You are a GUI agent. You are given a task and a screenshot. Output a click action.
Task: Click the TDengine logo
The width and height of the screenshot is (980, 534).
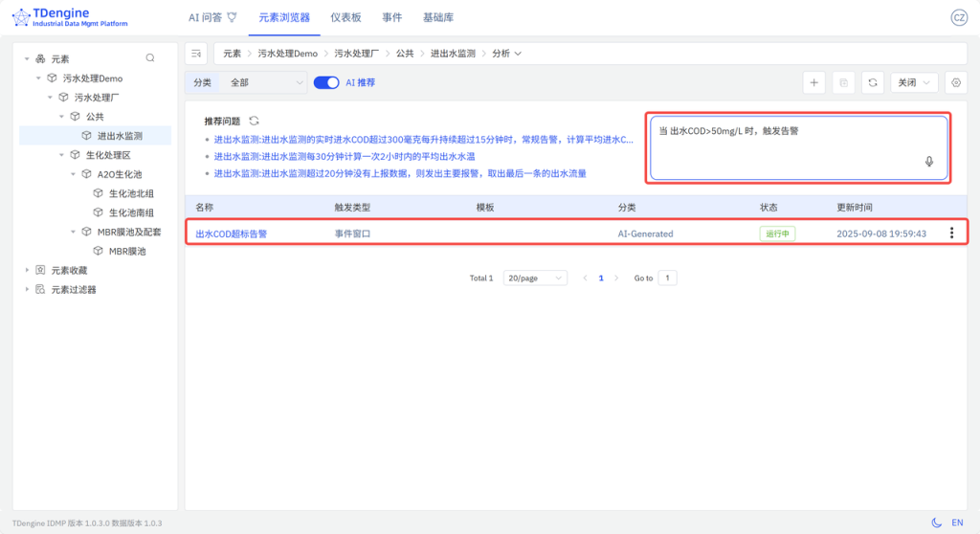coord(69,17)
